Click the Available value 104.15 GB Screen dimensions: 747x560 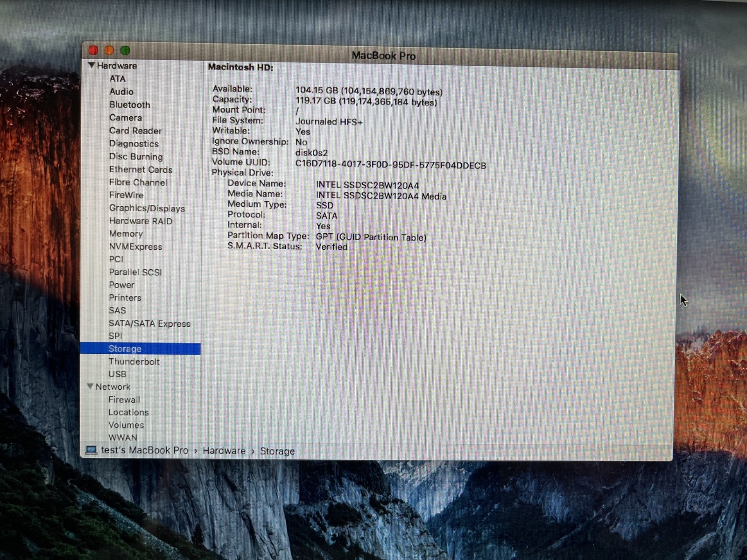tap(369, 91)
